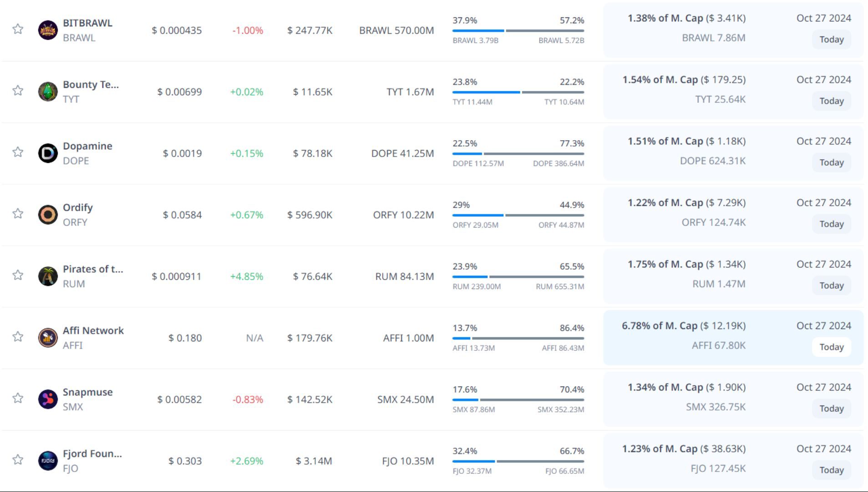Click the Snapmuse SMX logo icon
868x492 pixels.
click(x=48, y=399)
